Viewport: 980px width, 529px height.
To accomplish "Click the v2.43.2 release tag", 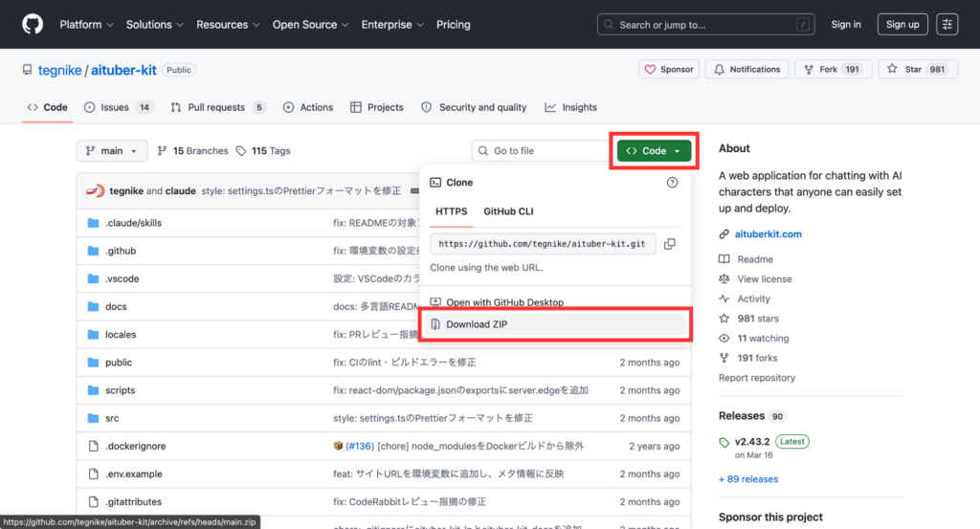I will 752,442.
